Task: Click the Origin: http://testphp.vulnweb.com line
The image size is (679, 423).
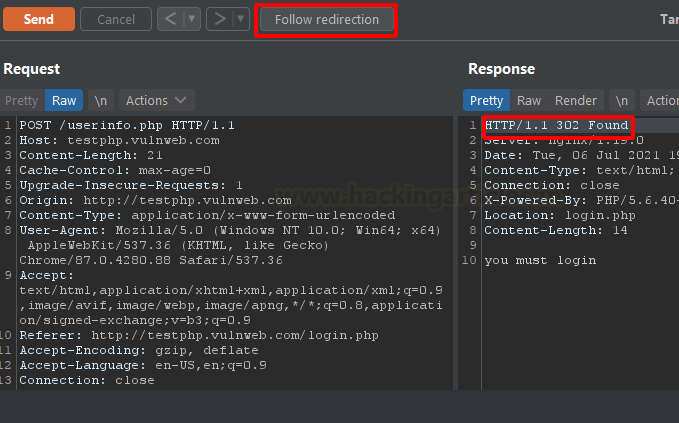Action: point(155,200)
